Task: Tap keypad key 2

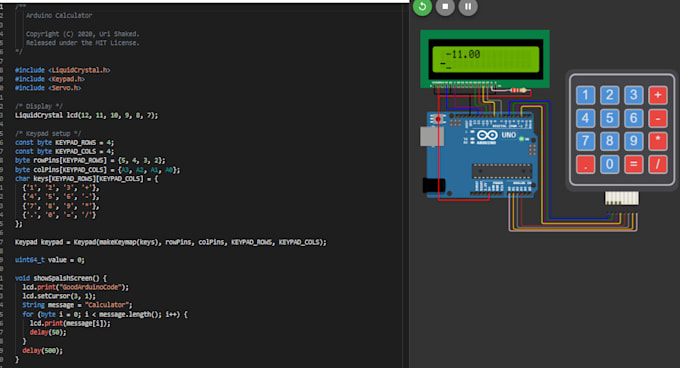Action: tap(609, 95)
